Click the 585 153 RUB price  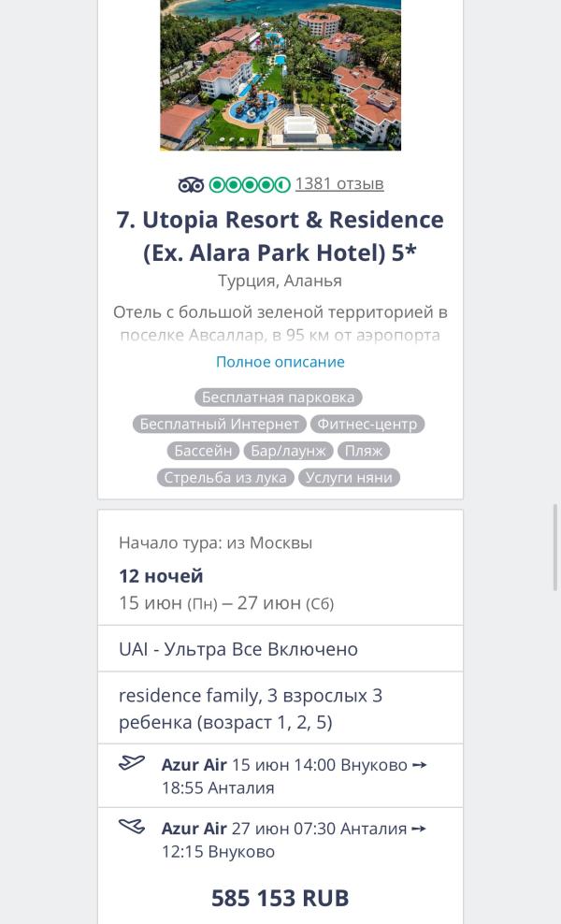[x=280, y=898]
